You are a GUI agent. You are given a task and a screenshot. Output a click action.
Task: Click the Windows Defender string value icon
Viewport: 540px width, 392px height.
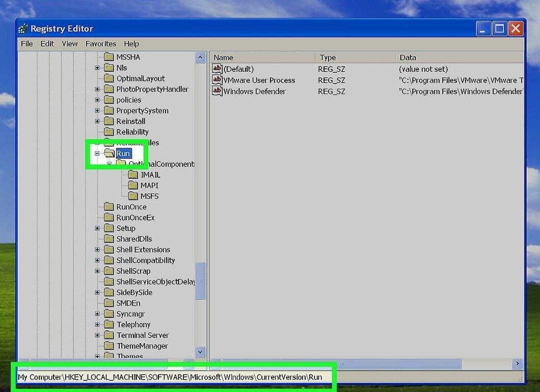217,91
